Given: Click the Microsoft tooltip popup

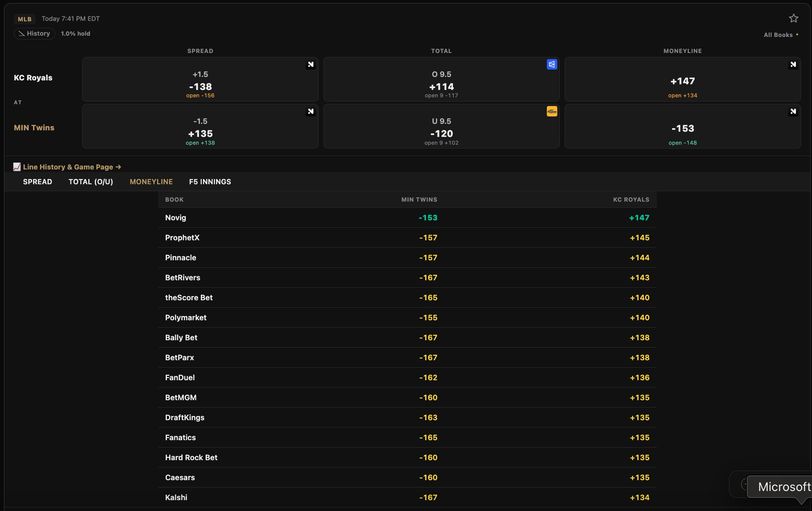Looking at the screenshot, I should tap(779, 487).
